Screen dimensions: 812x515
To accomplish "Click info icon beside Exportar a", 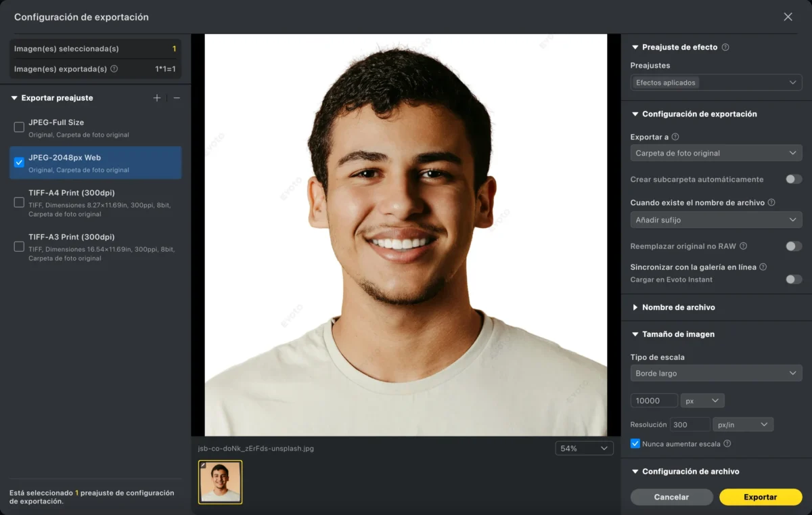I will click(x=675, y=137).
